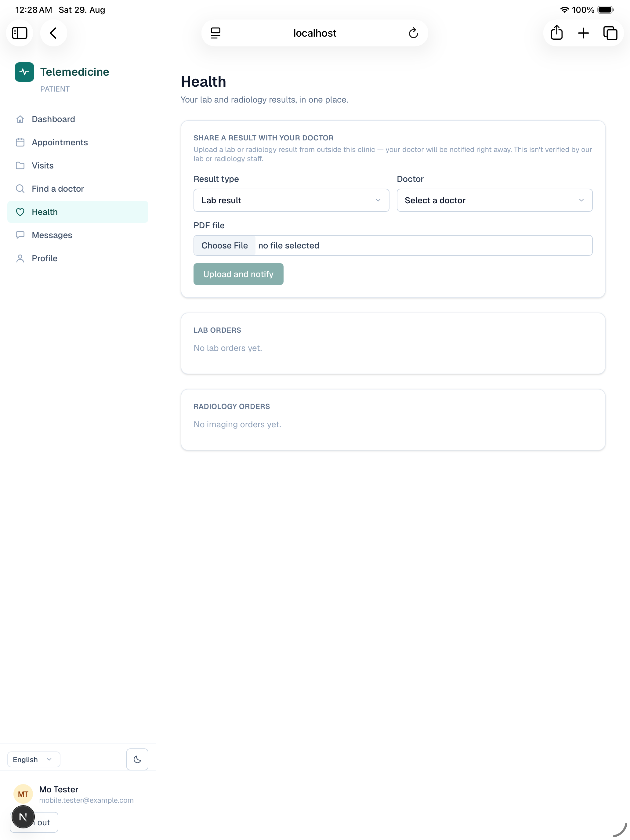Open the Safari share sheet

[557, 33]
